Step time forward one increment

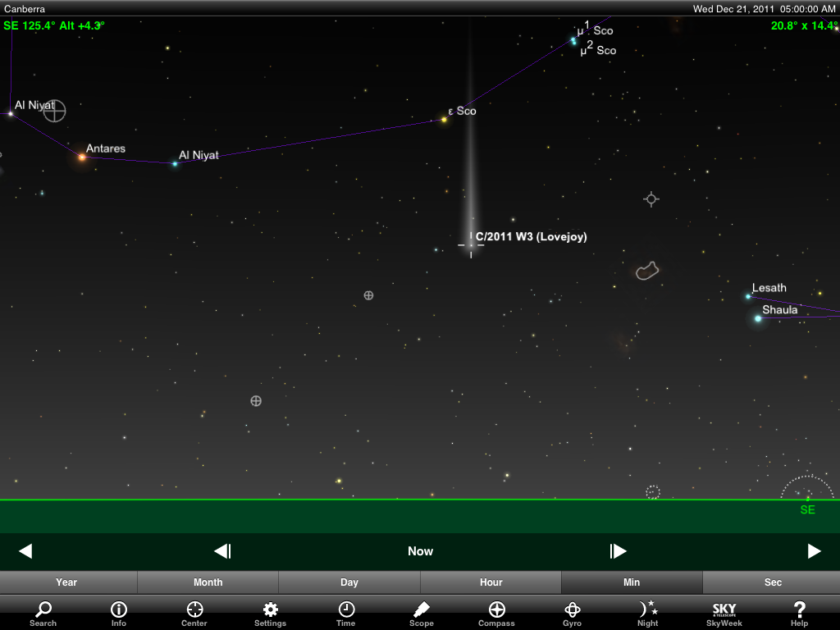(618, 550)
